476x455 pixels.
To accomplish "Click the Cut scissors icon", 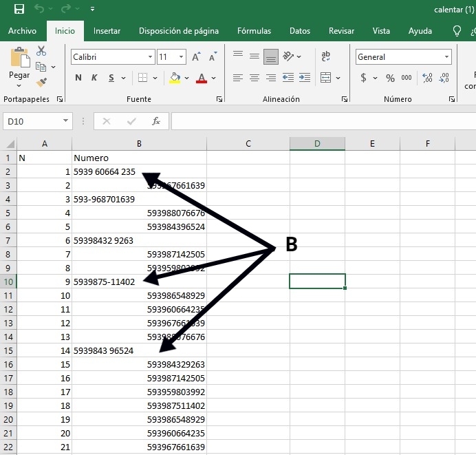I will pos(41,51).
